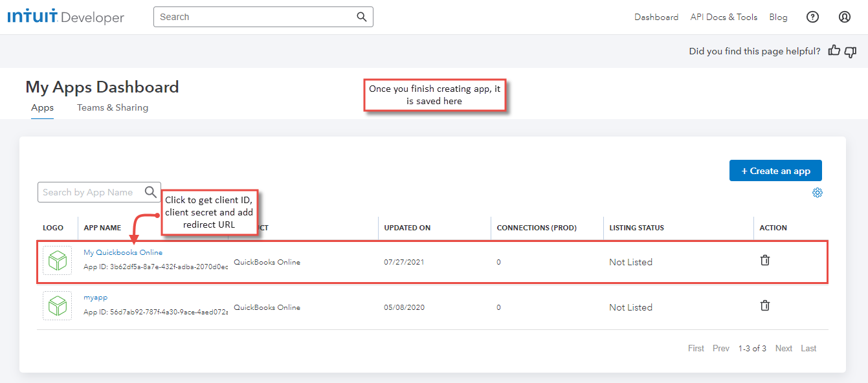
Task: Click QuickBooks Online product in myapp row
Action: pos(267,307)
